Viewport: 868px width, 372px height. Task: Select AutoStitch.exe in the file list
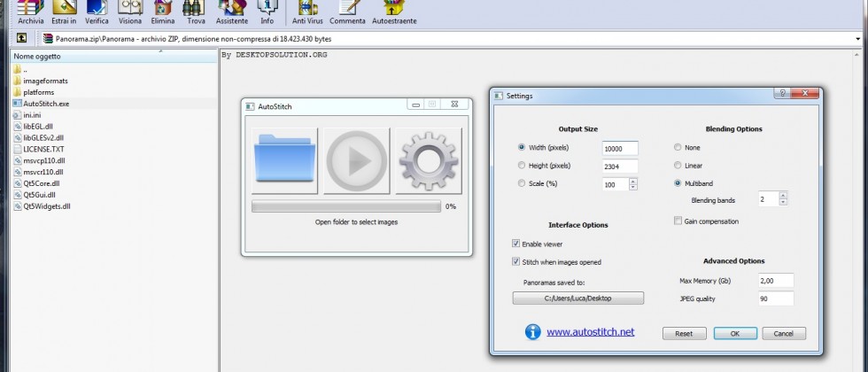coord(46,104)
